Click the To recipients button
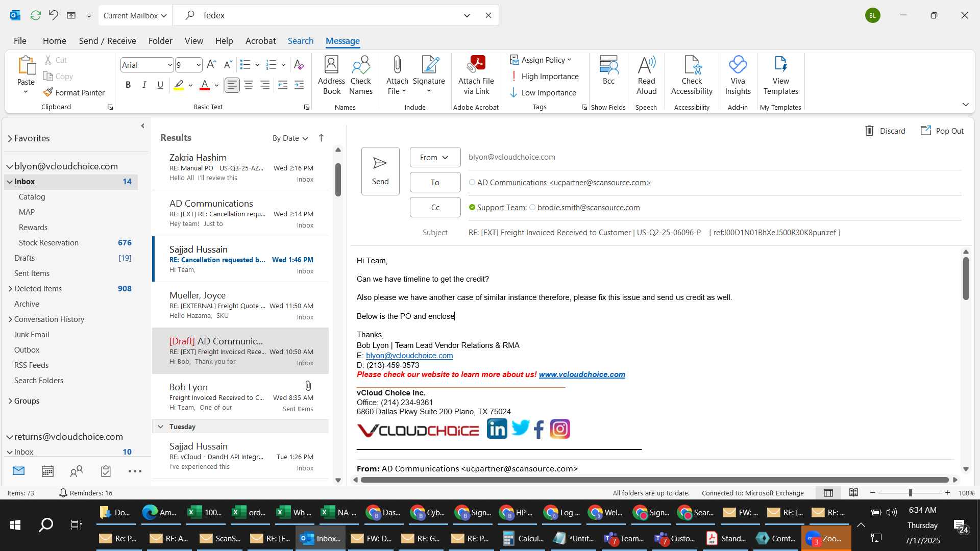 [435, 182]
